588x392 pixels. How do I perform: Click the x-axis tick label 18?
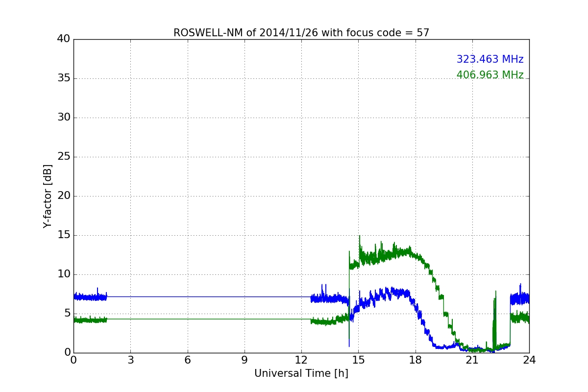416,360
